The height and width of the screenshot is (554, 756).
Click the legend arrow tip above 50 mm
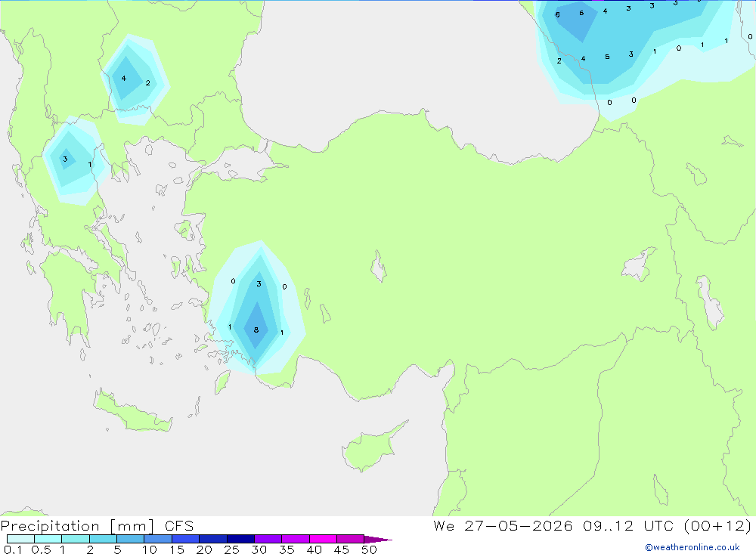coord(378,539)
